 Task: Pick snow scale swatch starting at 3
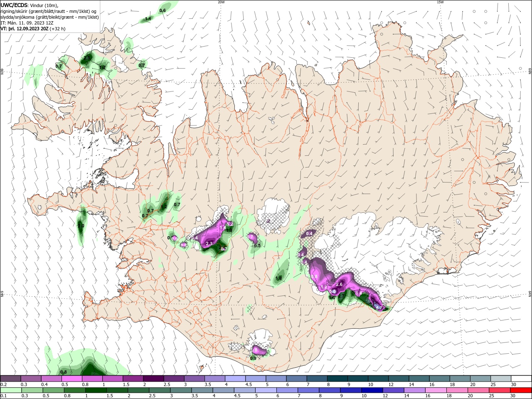194,379
